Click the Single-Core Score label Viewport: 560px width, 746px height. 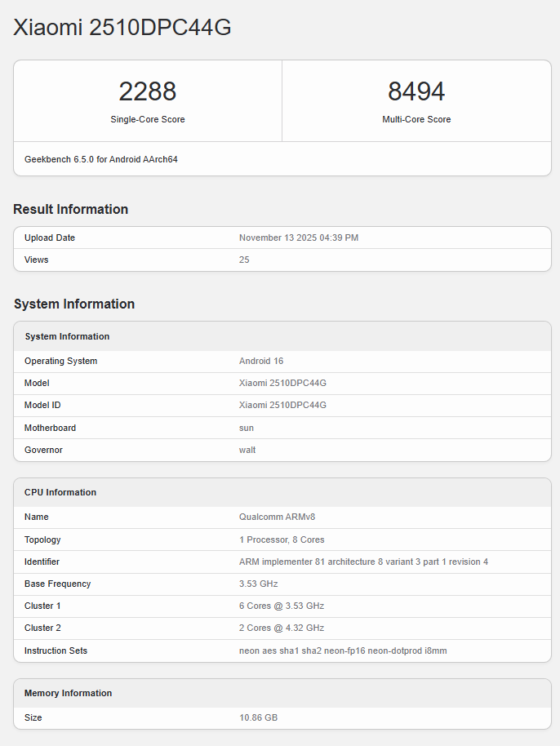pyautogui.click(x=148, y=119)
